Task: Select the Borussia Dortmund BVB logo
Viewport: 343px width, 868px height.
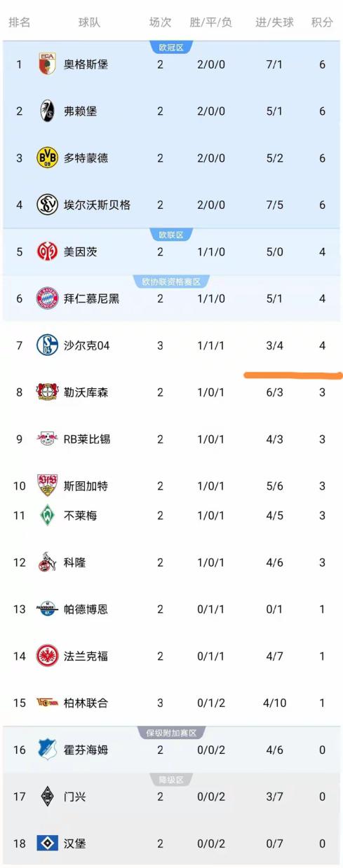Action: 48,158
